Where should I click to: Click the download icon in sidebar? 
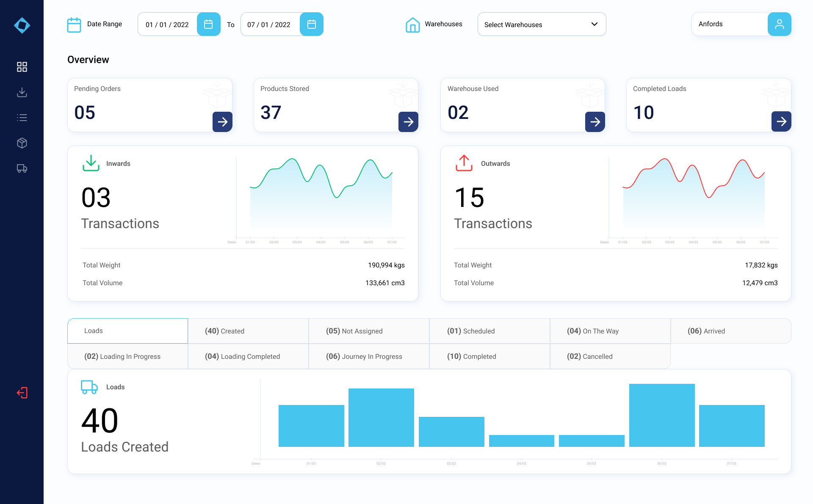click(22, 92)
